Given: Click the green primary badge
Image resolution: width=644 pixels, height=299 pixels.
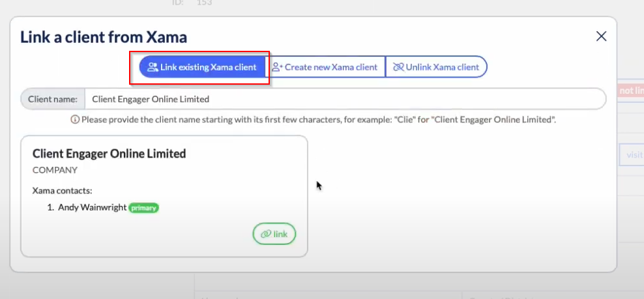Looking at the screenshot, I should tap(144, 208).
